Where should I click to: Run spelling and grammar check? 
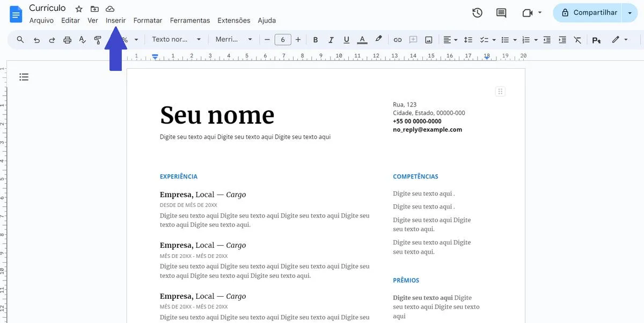point(82,39)
